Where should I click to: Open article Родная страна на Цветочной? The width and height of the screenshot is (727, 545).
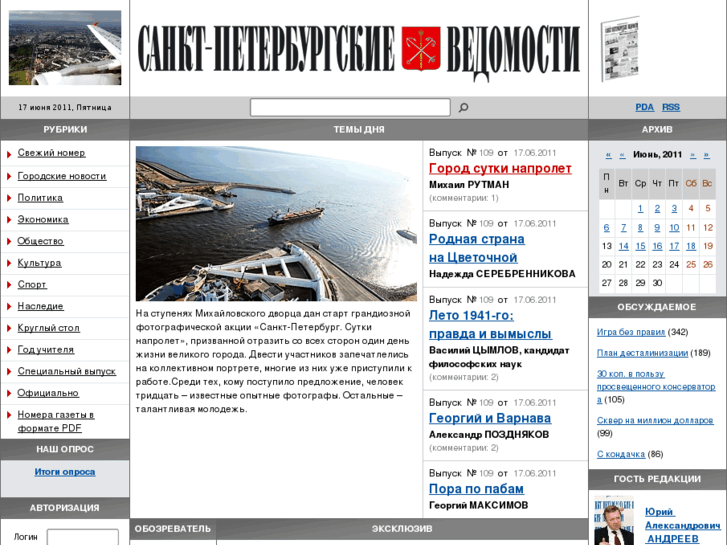pyautogui.click(x=477, y=249)
